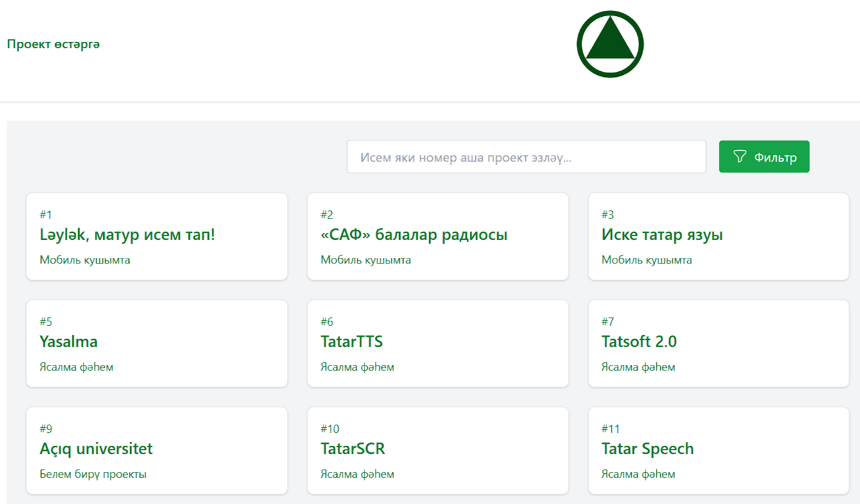Click the #10 number on the TatarSCR card
Screen dimensions: 860x504
point(330,428)
